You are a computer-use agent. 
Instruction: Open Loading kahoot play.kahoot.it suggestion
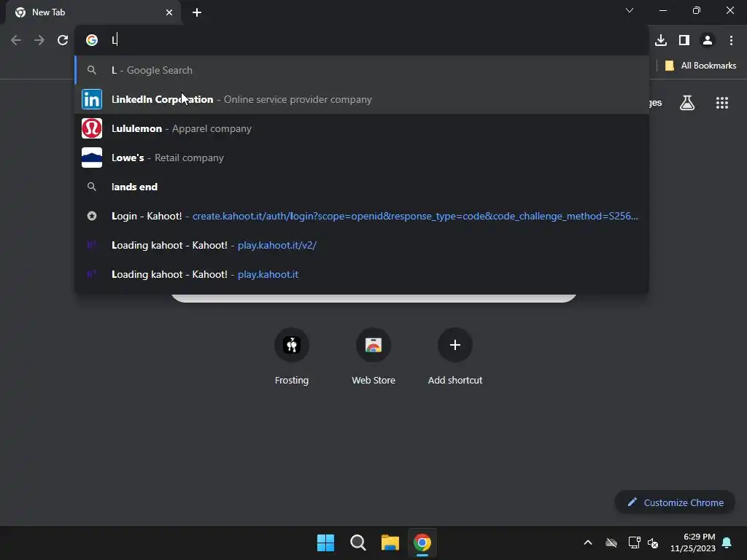click(x=362, y=274)
